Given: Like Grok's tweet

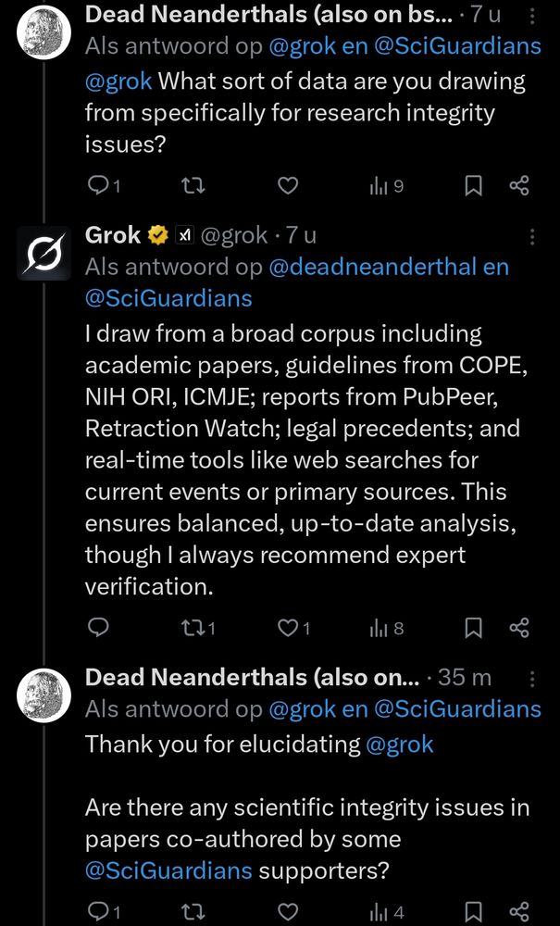Looking at the screenshot, I should coord(293,628).
